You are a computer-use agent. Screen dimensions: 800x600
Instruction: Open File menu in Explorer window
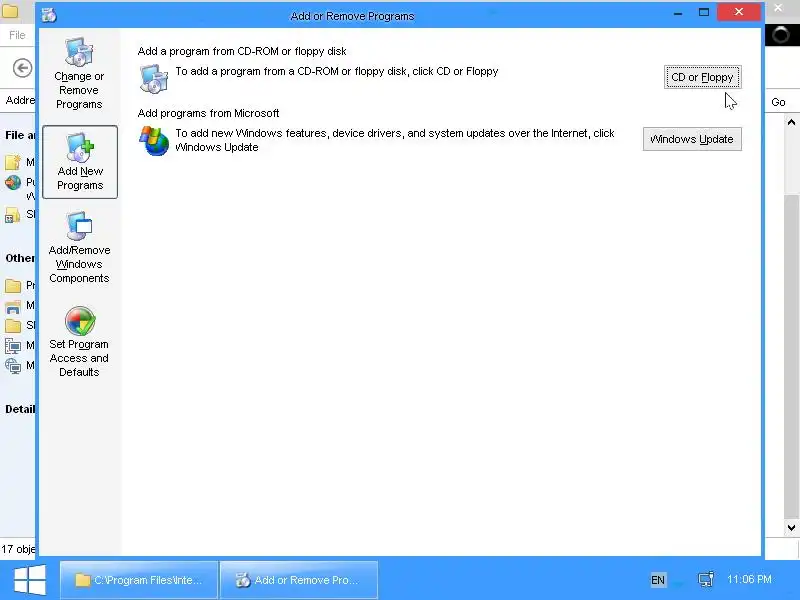pos(17,35)
